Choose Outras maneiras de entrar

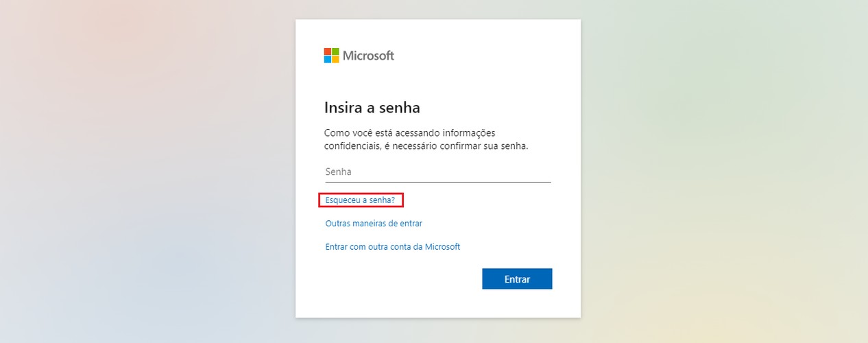(x=374, y=224)
